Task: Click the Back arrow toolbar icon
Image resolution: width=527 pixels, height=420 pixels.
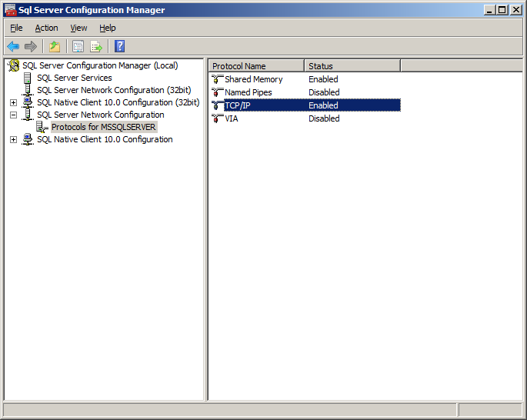Action: click(x=13, y=46)
